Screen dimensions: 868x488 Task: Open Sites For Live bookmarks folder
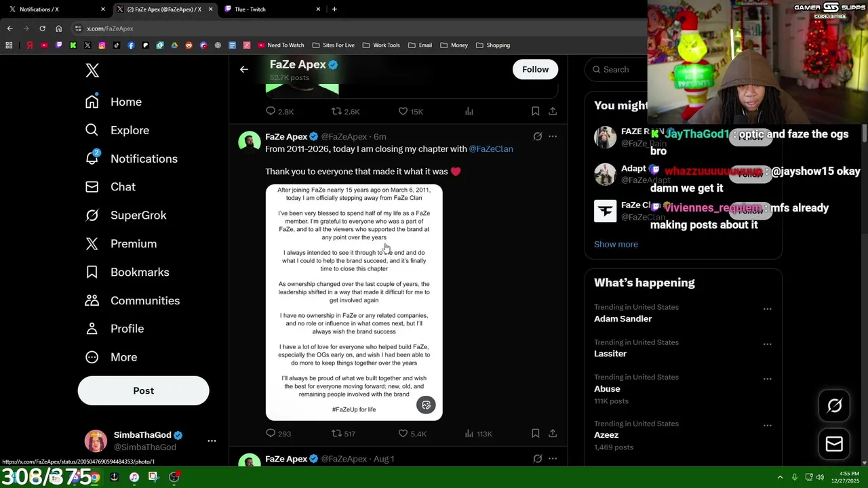(334, 45)
